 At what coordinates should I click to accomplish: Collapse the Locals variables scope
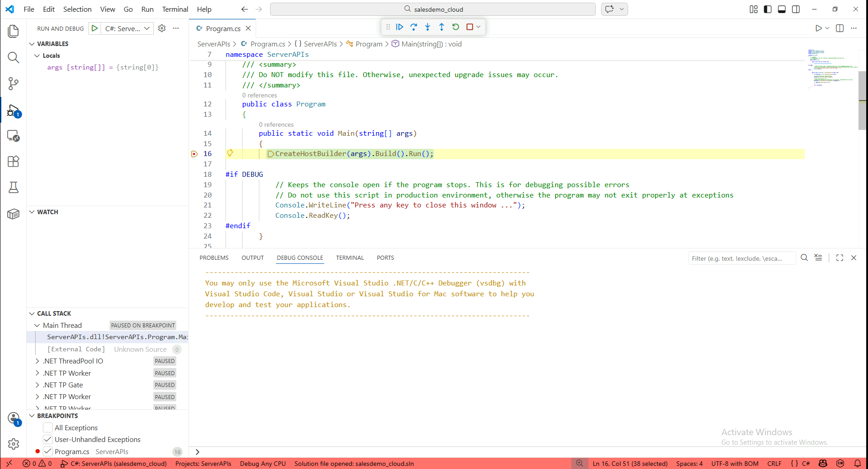(x=37, y=55)
